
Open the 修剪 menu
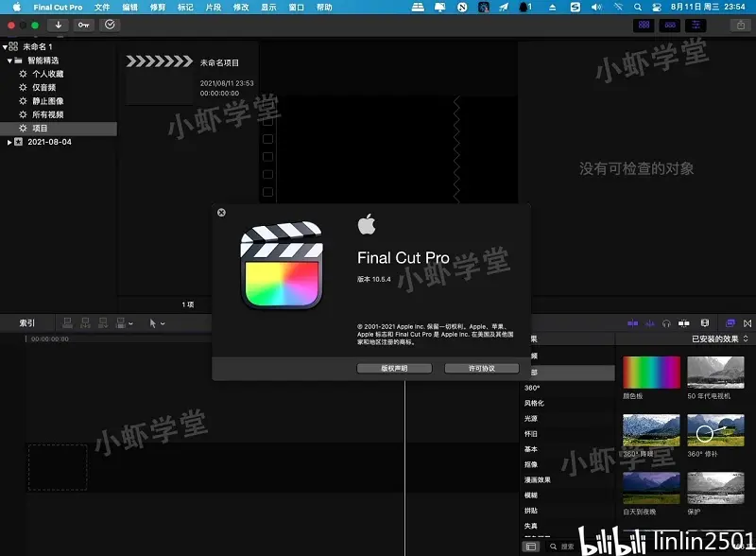point(158,8)
